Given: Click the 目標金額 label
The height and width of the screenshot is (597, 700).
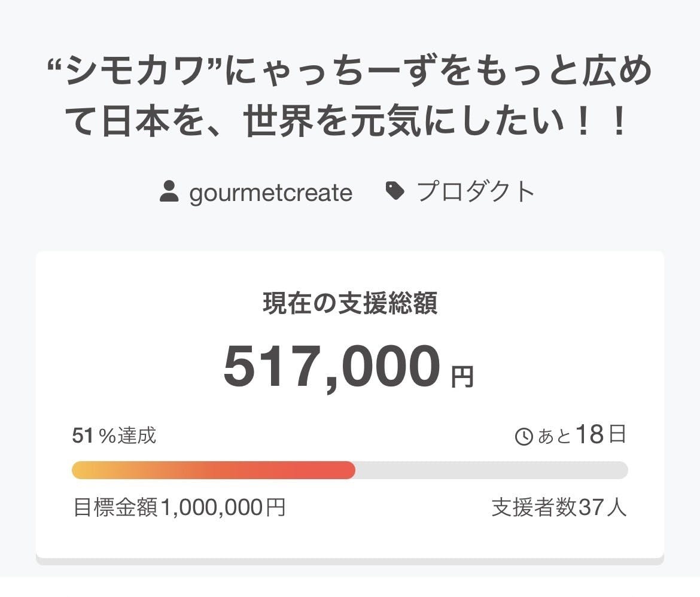Looking at the screenshot, I should tap(115, 508).
